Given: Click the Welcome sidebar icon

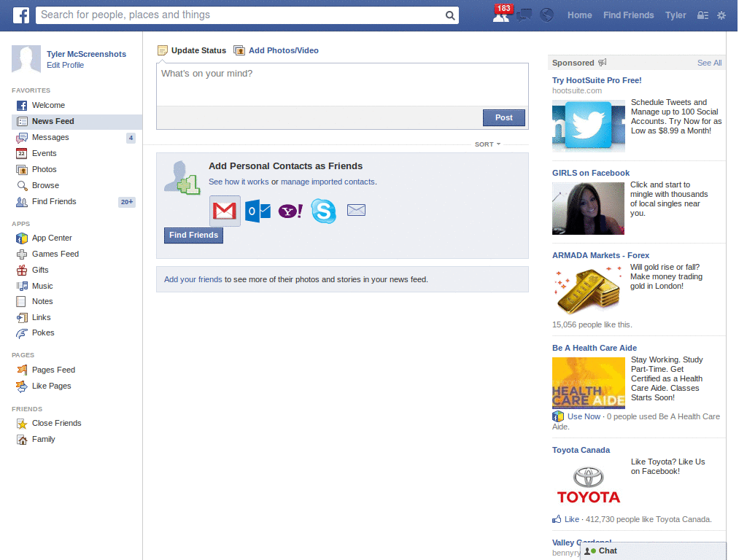Looking at the screenshot, I should click(x=22, y=105).
